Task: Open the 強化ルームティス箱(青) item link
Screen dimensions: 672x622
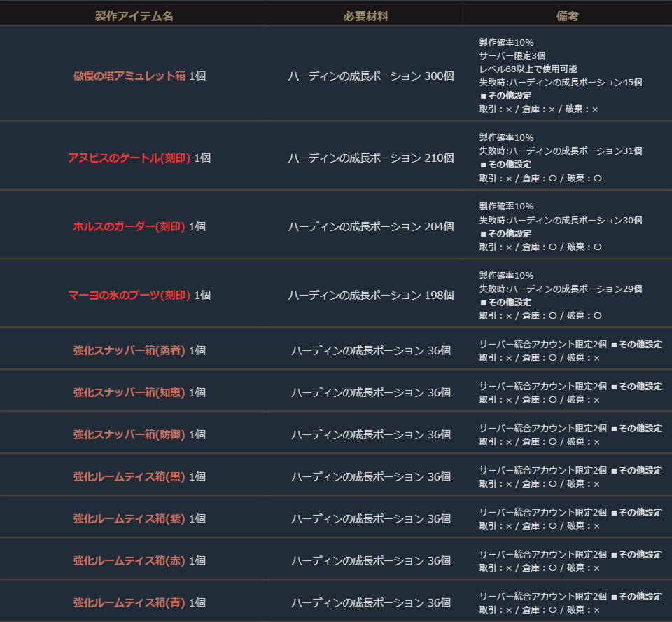Action: (129, 602)
